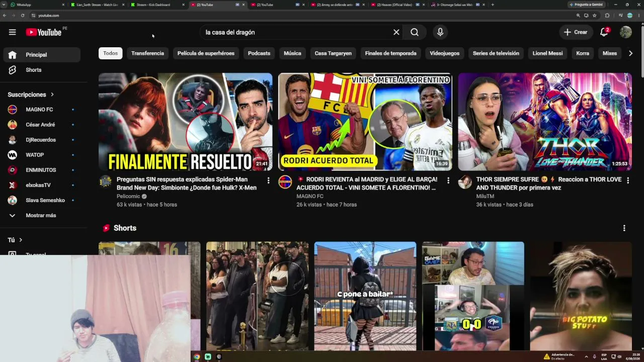The height and width of the screenshot is (362, 644).
Task: Expand the Suscripciones section
Action: coord(31,95)
